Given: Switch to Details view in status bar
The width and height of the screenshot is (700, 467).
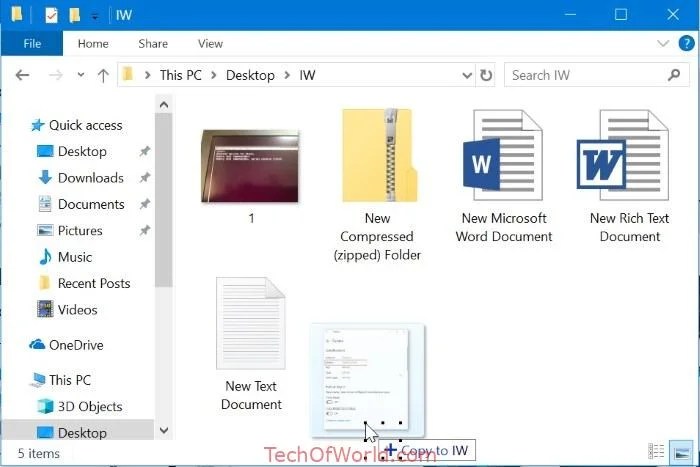Looking at the screenshot, I should click(656, 451).
